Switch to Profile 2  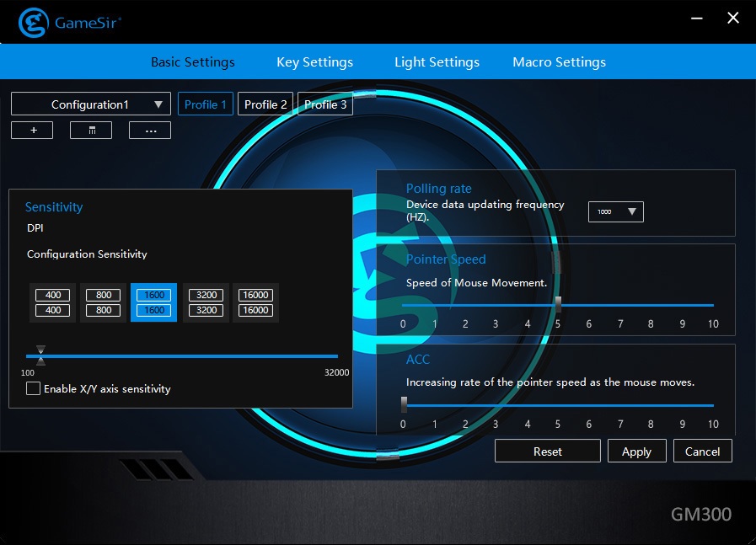265,104
